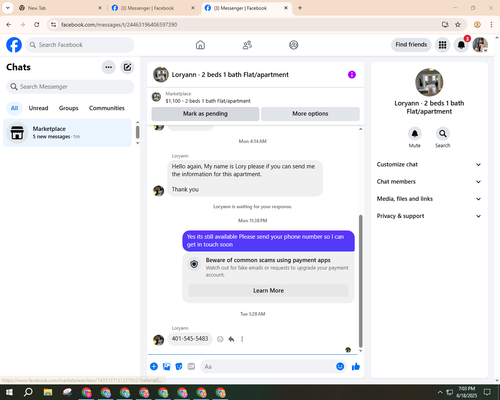Click the Facebook logo
500x400 pixels.
click(x=14, y=45)
